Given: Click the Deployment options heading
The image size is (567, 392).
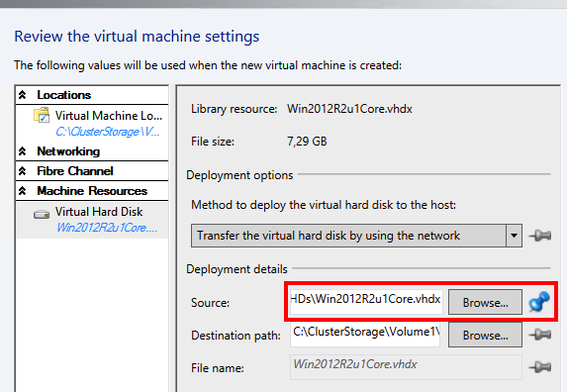Looking at the screenshot, I should [x=239, y=175].
